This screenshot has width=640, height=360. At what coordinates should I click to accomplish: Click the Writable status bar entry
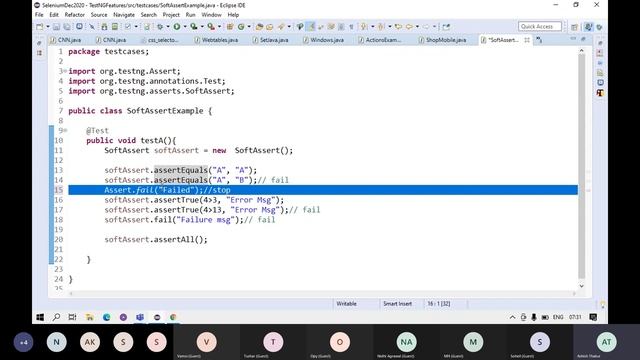point(346,304)
